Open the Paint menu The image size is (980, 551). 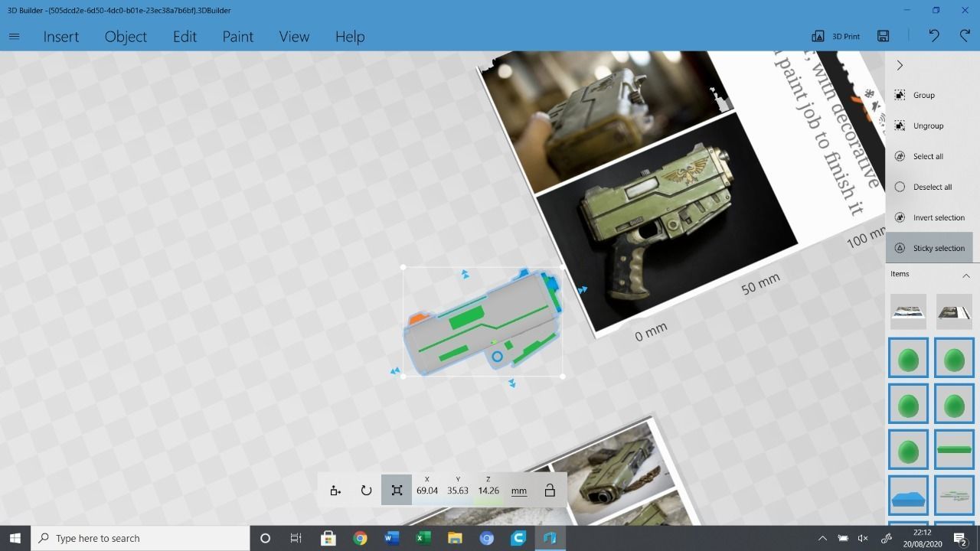[237, 37]
